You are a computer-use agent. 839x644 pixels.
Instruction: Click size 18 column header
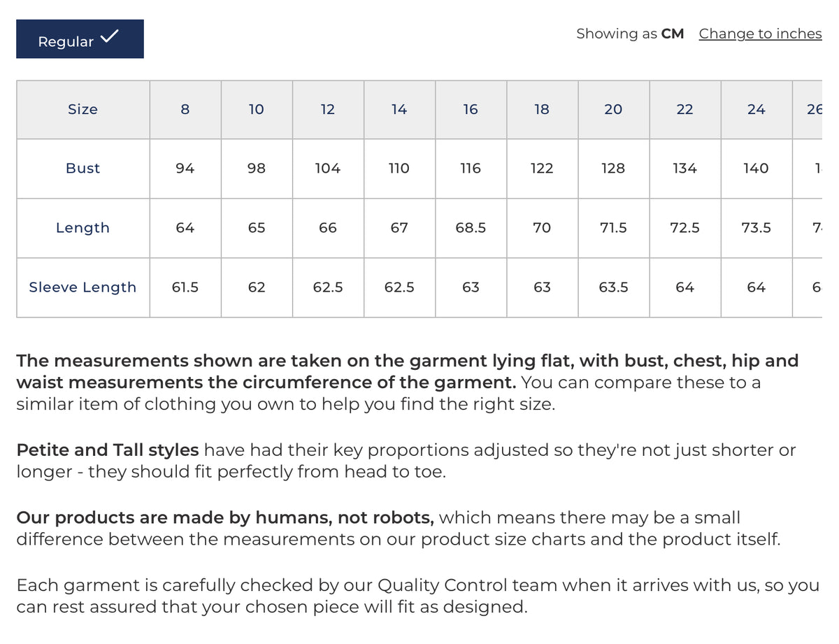point(542,110)
